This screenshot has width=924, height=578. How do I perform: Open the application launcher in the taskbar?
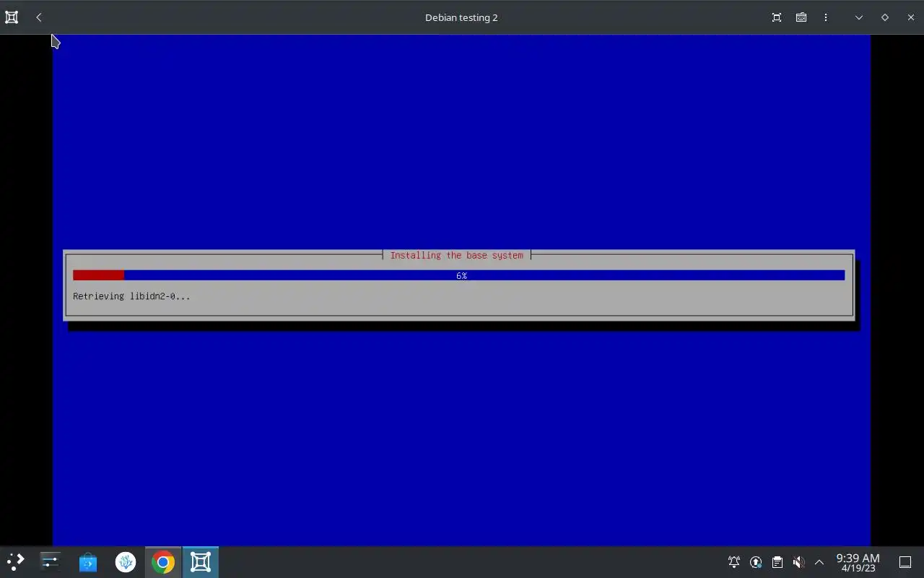coord(15,562)
